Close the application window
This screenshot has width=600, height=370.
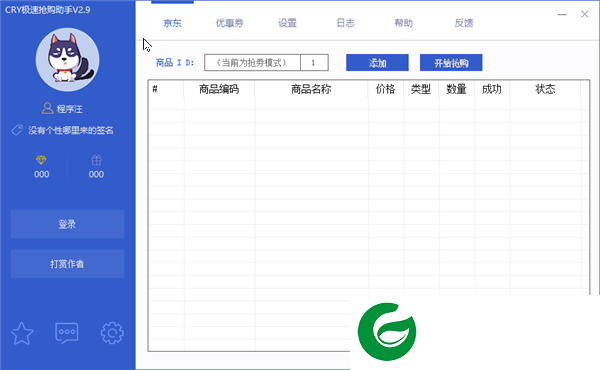pos(585,14)
